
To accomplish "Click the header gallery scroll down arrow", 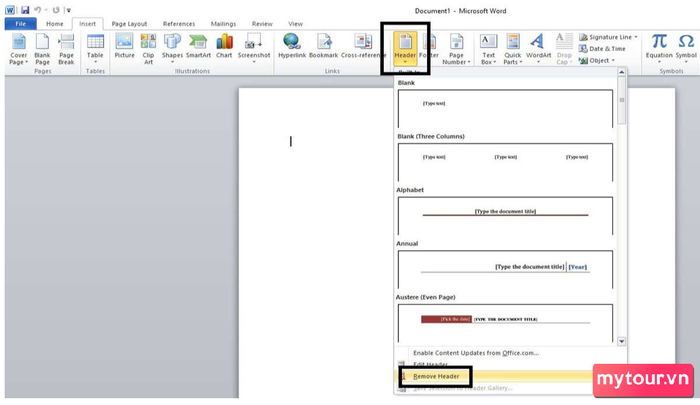I will click(x=621, y=342).
